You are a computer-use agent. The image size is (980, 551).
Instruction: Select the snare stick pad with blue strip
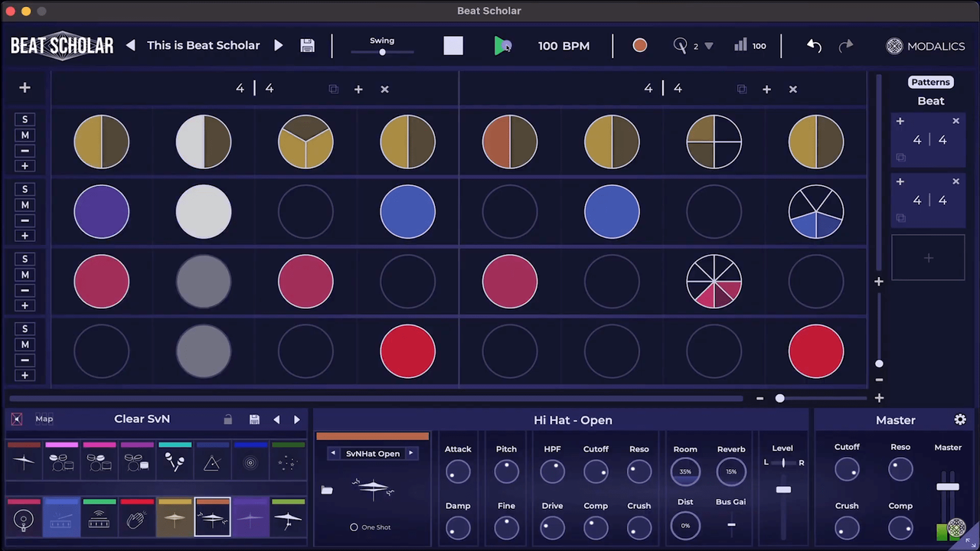click(61, 517)
